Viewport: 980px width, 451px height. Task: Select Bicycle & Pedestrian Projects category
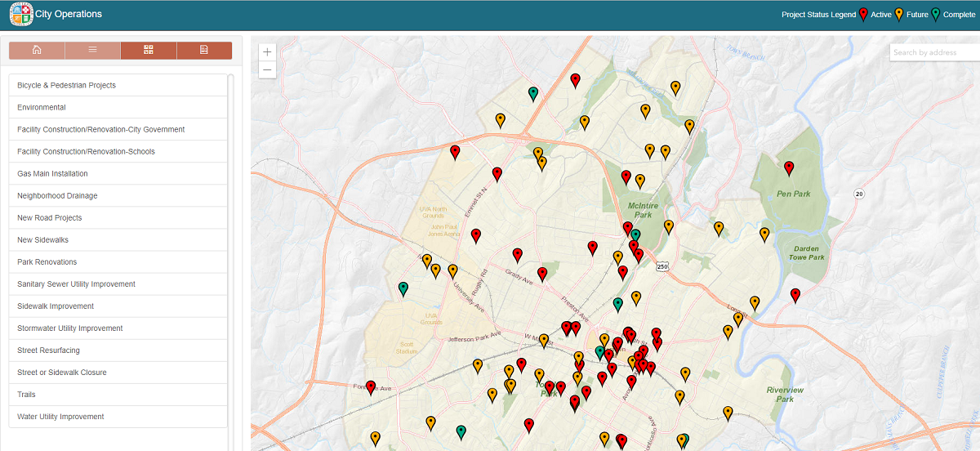(118, 85)
